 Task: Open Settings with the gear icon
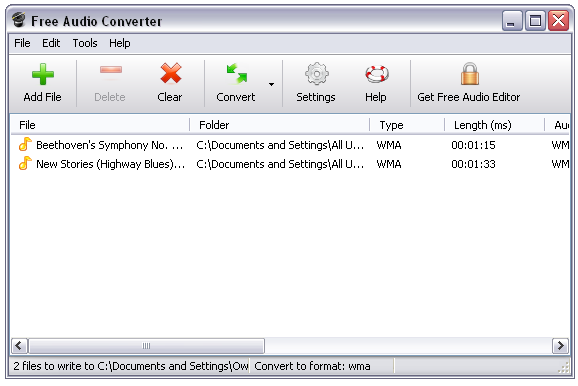317,73
